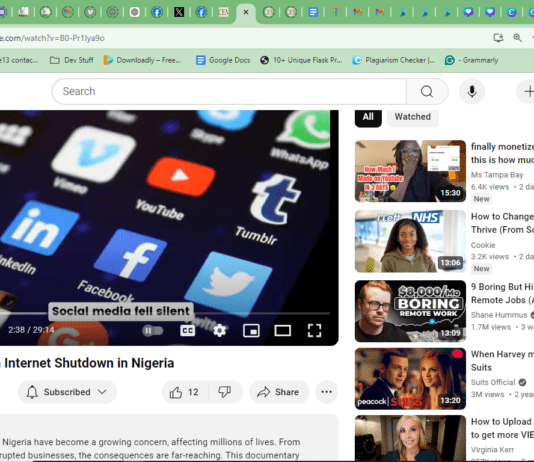Click the 15:30 duration label
Image resolution: width=534 pixels, height=462 pixels.
point(450,193)
